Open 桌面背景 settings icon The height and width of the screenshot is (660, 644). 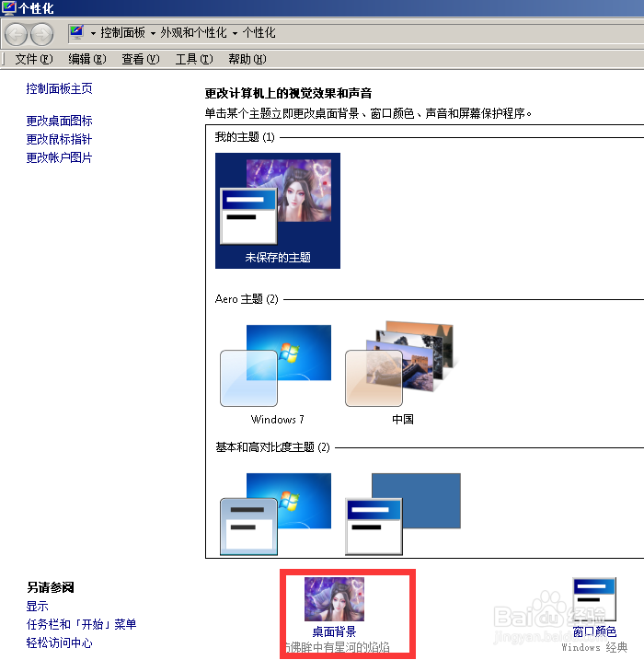[x=334, y=599]
